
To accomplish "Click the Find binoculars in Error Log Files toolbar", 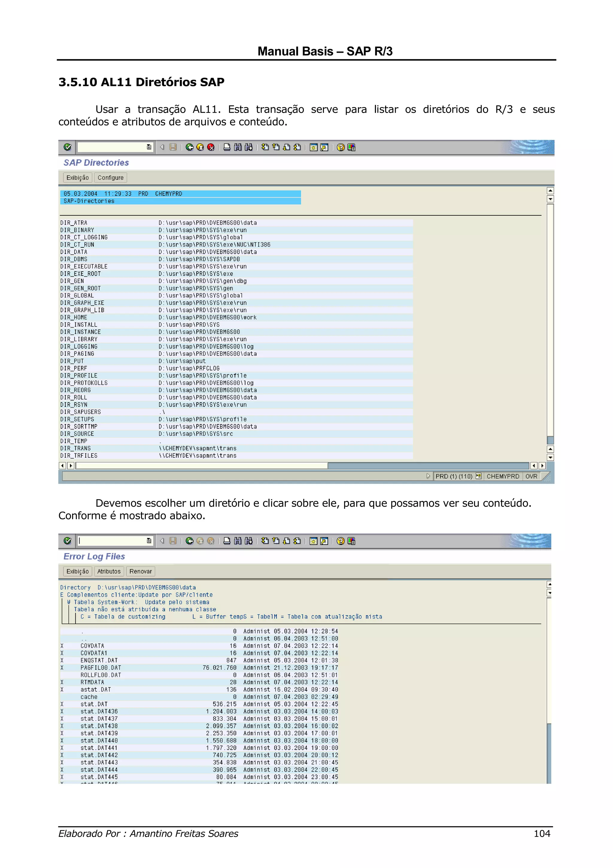I will pyautogui.click(x=238, y=541).
